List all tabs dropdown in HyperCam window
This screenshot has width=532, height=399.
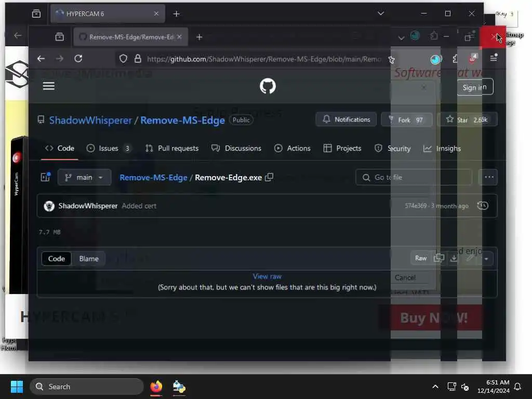[x=381, y=14]
